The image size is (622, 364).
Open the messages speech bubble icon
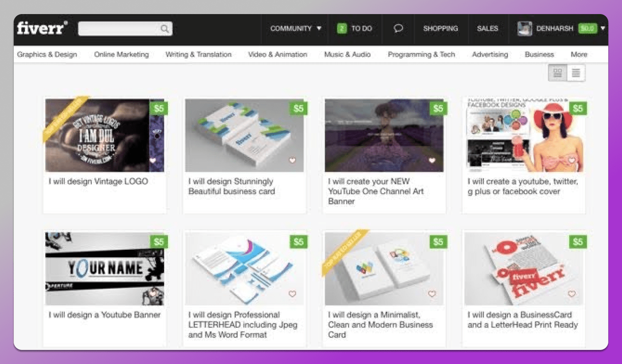398,28
